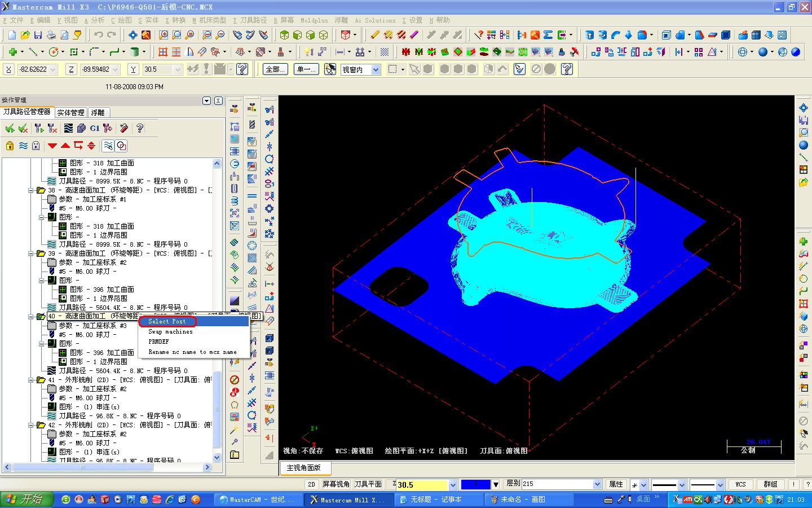Collapse operation 39 tree node
812x508 pixels.
(32, 253)
